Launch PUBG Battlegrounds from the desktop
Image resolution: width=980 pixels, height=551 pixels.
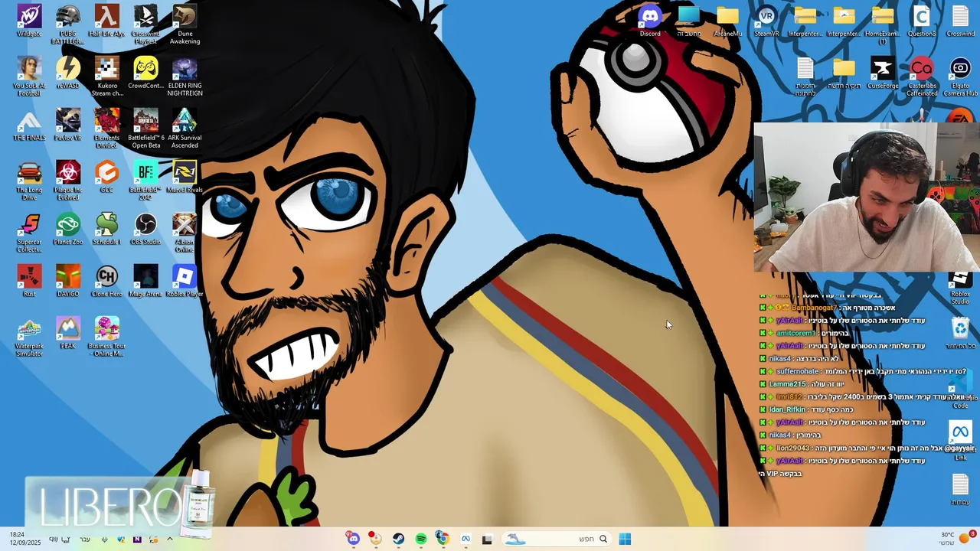pyautogui.click(x=67, y=24)
